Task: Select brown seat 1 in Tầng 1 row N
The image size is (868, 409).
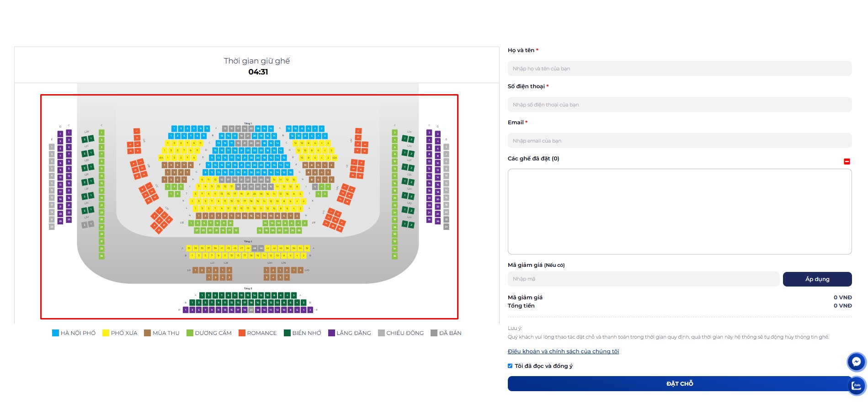Action: coord(198,216)
